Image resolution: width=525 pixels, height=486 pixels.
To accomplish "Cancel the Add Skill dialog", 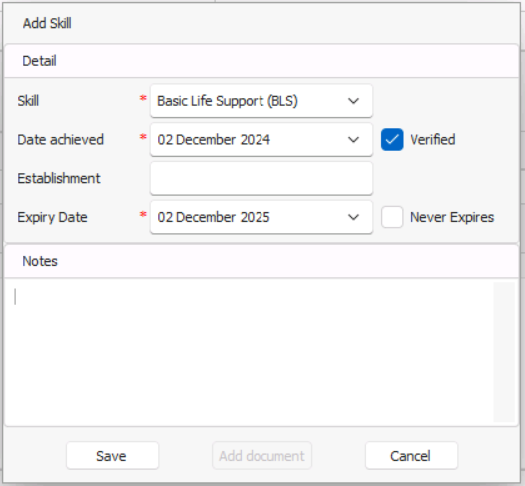I will click(411, 456).
